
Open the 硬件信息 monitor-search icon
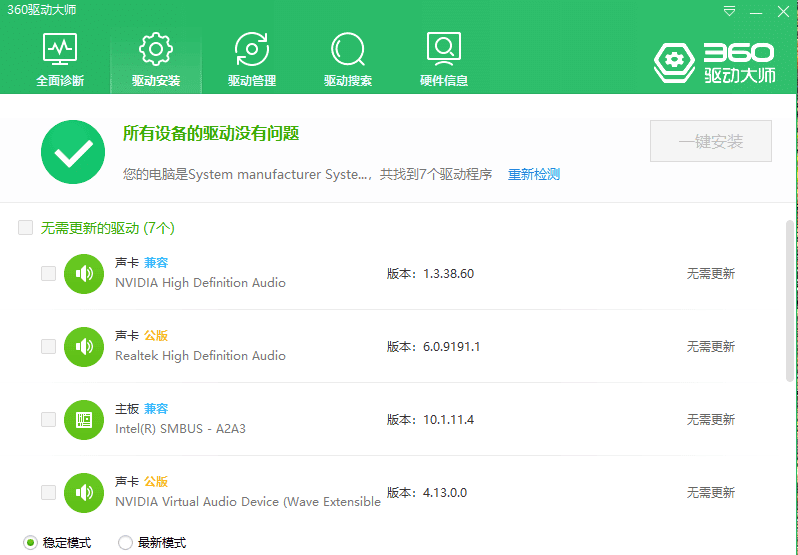coord(444,49)
